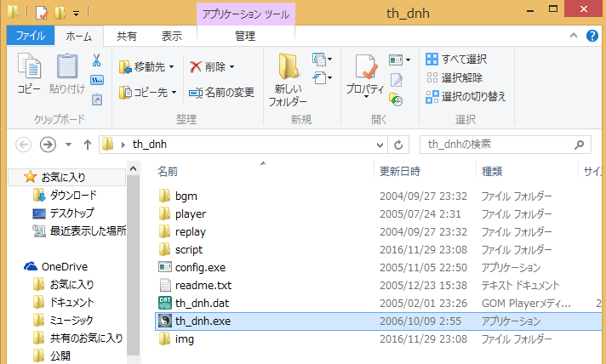Select the script folder row

(380, 249)
